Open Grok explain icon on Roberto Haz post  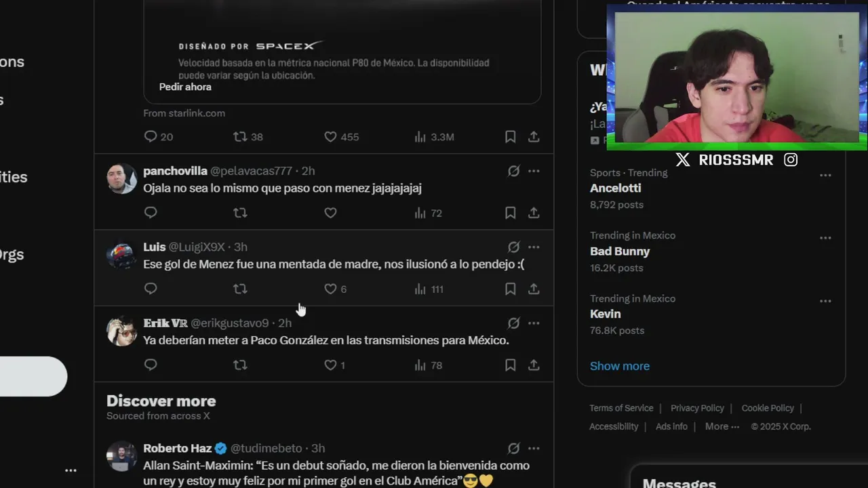pos(513,448)
